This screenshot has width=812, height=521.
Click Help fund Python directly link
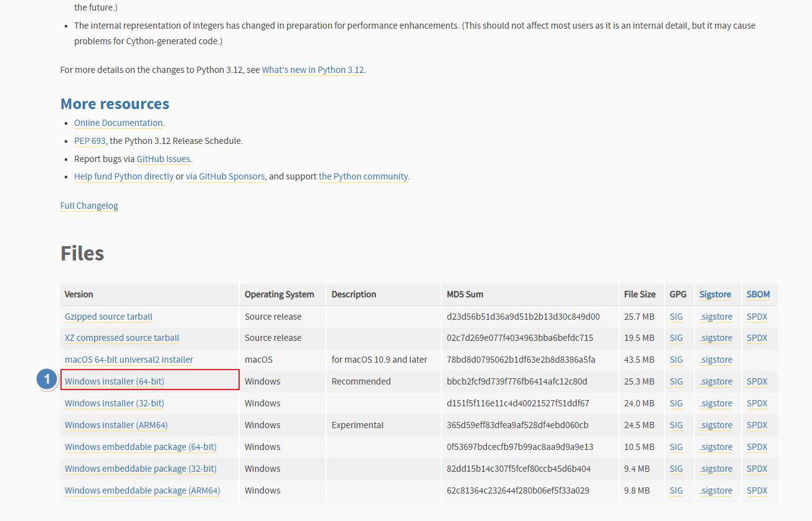124,176
